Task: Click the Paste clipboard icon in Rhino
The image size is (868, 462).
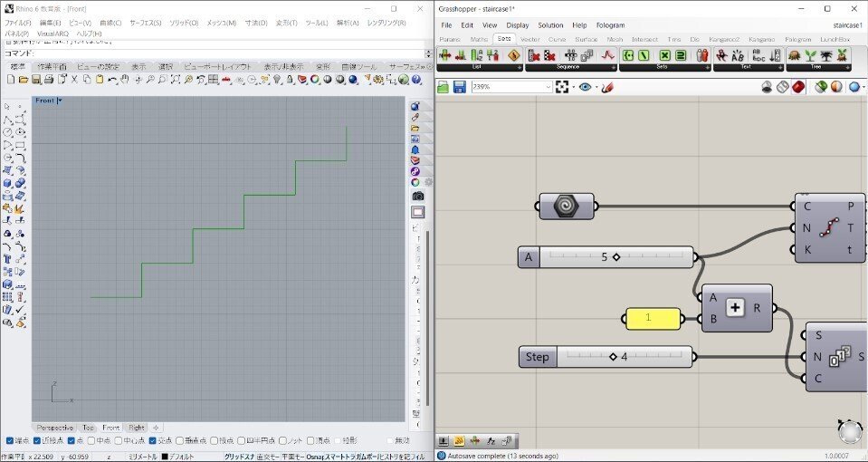Action: click(100, 79)
